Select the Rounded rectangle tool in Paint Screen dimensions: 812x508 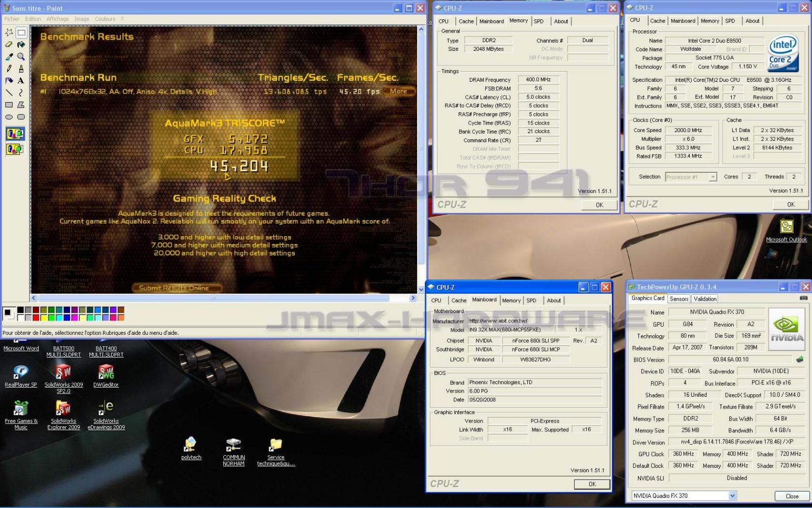point(21,117)
